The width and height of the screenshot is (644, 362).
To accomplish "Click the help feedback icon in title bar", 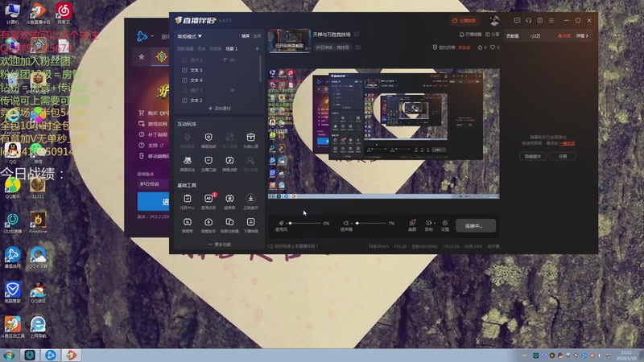I will coord(540,20).
